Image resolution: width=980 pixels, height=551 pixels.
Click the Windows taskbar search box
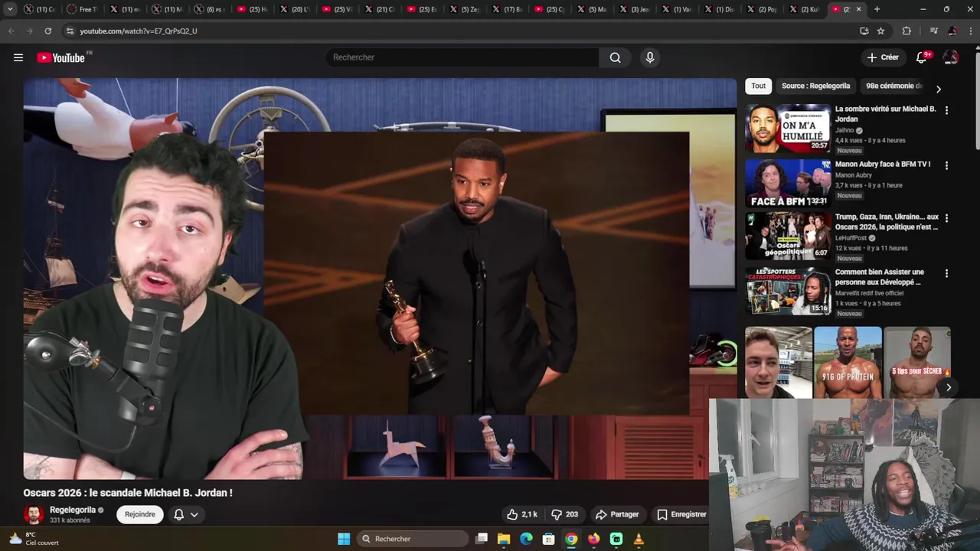tap(413, 539)
